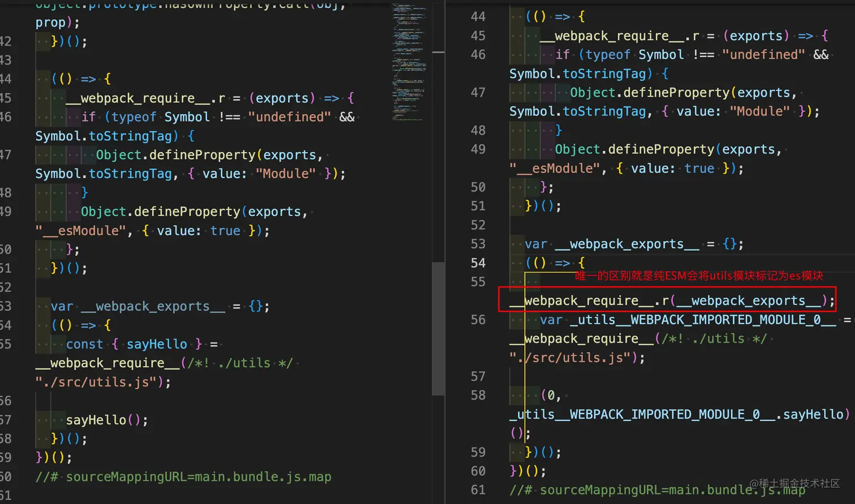
Task: Click the 'sayHello();' call in left editor
Action: click(107, 420)
